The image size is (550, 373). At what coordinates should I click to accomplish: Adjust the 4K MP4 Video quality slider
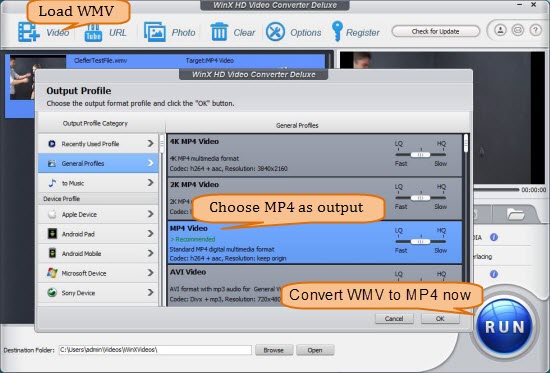[421, 155]
